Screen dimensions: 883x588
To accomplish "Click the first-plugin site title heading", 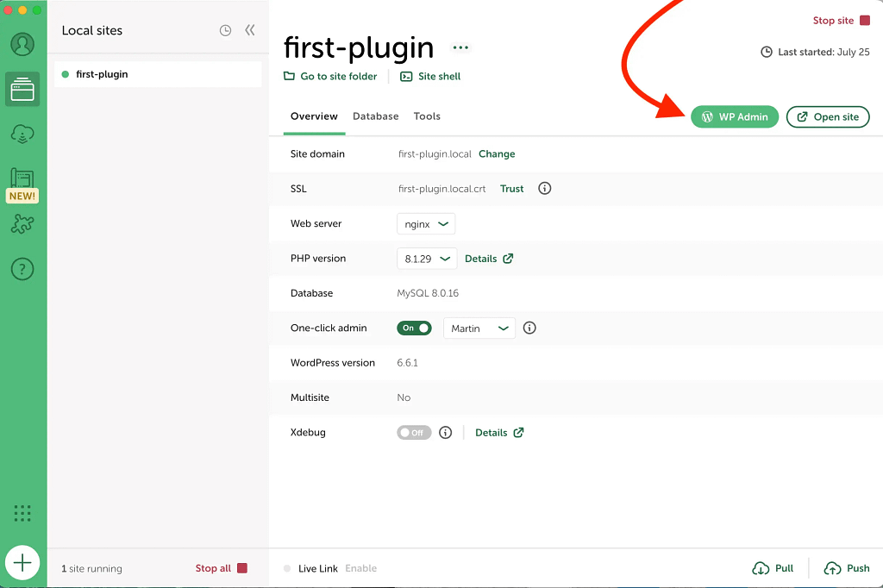I will click(x=359, y=47).
